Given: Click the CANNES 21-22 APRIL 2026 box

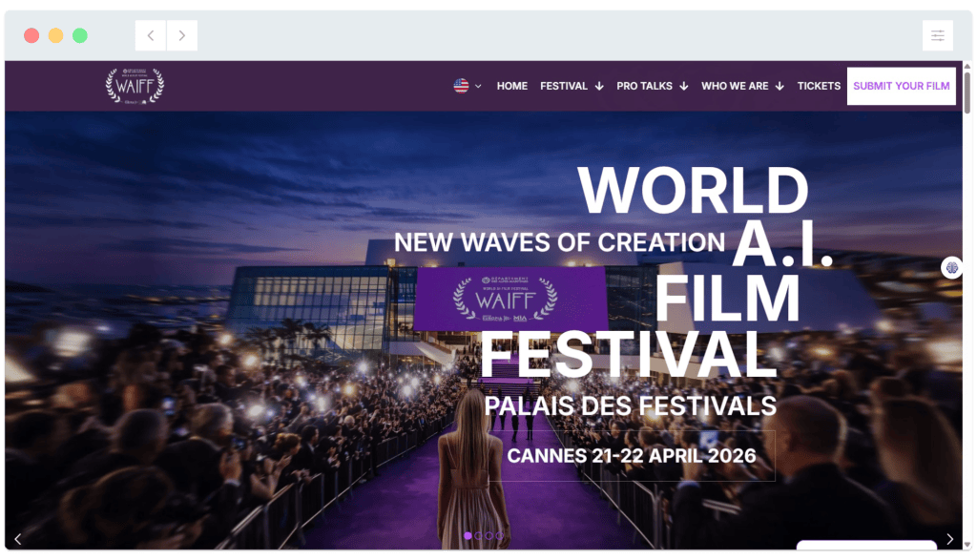Looking at the screenshot, I should point(632,455).
